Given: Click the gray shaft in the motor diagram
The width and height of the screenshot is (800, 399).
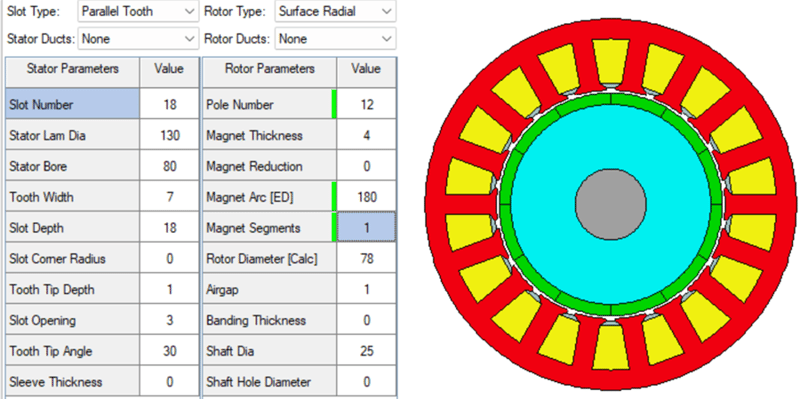Looking at the screenshot, I should coord(611,204).
